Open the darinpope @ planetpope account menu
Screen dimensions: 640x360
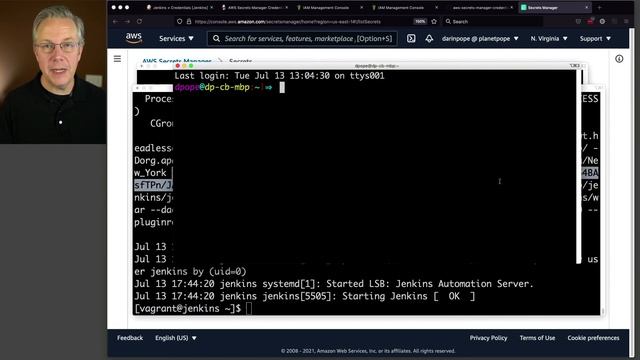480,38
